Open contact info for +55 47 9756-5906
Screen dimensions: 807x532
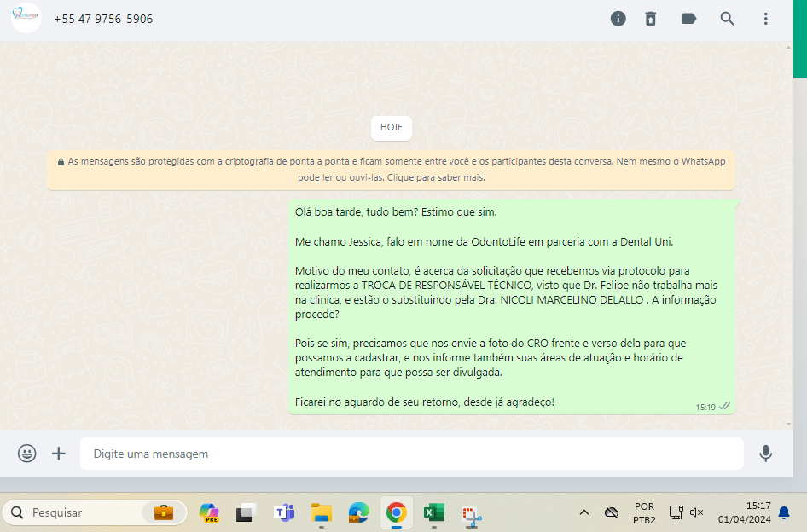(x=103, y=19)
